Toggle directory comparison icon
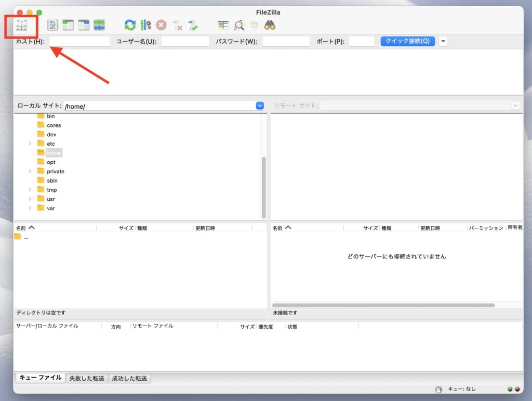 [239, 25]
